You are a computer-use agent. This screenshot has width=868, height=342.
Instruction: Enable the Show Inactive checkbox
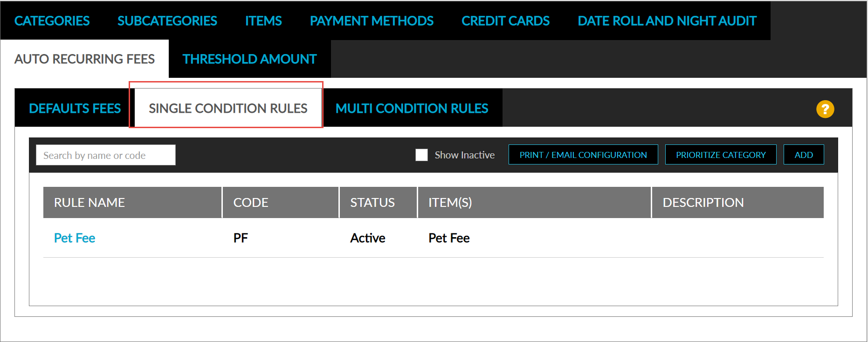(421, 155)
